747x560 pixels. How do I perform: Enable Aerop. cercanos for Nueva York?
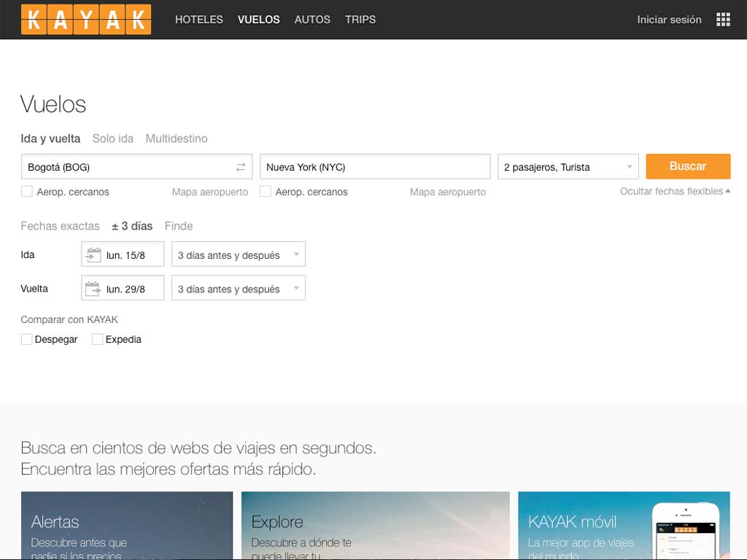tap(266, 191)
